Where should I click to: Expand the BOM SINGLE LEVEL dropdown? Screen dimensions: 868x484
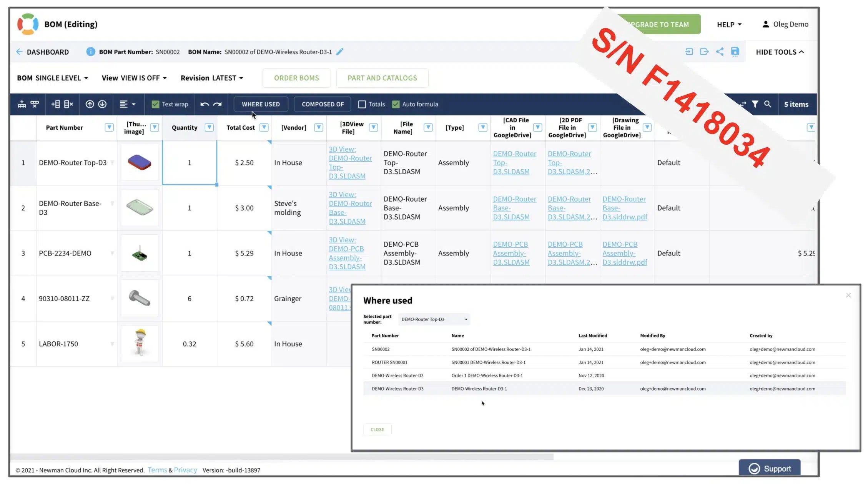[x=53, y=78]
